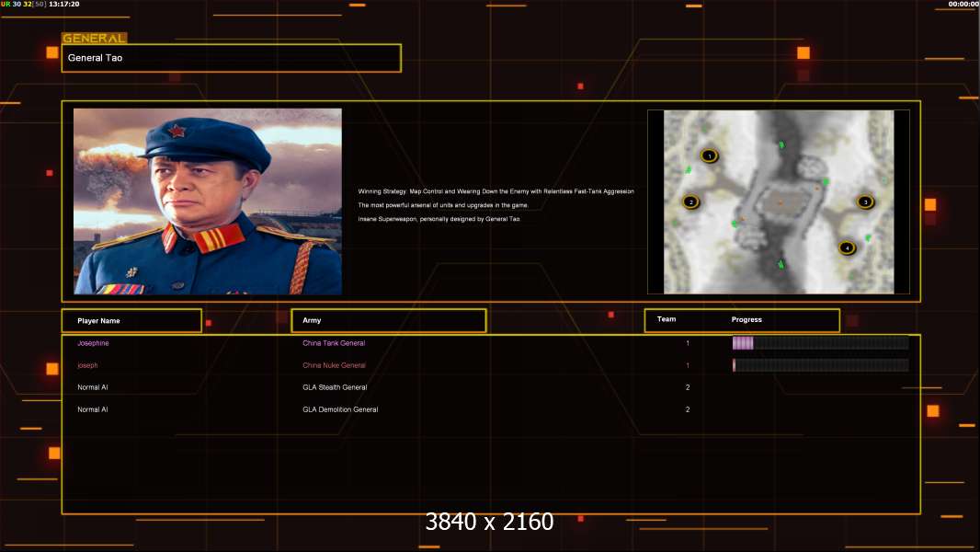Click China Tank General army entry

(x=334, y=343)
